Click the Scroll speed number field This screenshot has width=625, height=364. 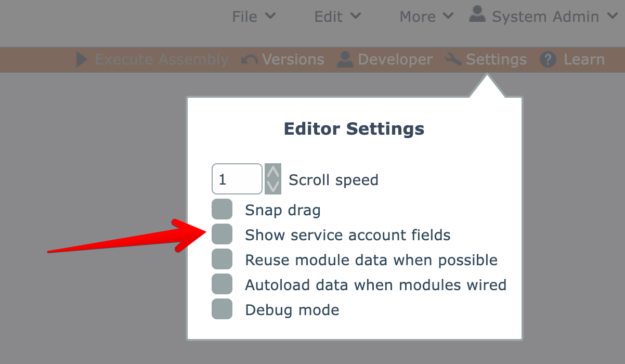coord(237,179)
